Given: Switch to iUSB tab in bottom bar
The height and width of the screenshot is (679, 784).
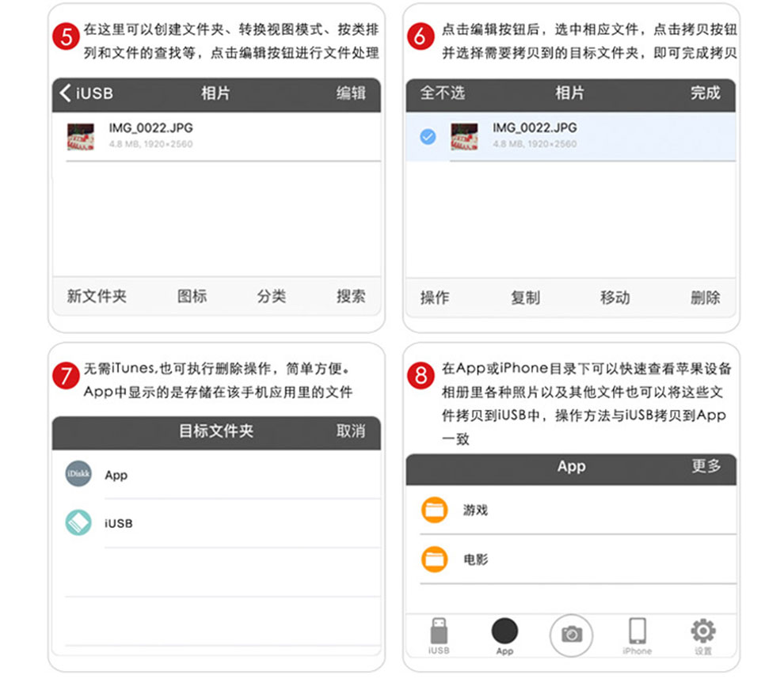Looking at the screenshot, I should click(x=439, y=636).
